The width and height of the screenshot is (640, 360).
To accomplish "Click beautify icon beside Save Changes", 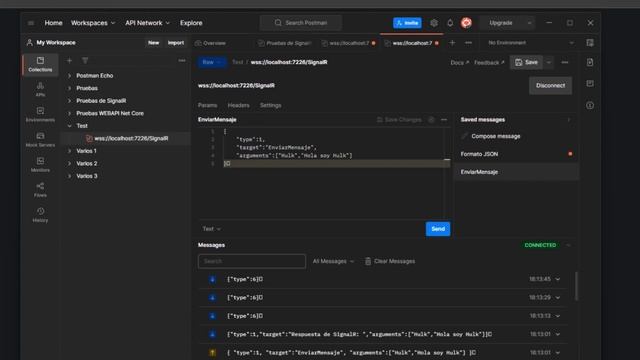I will point(431,120).
